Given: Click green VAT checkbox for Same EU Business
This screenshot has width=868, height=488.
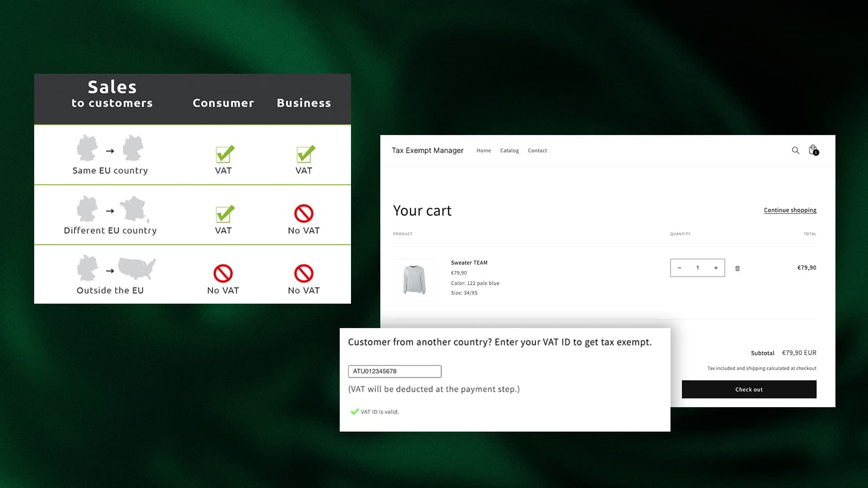Looking at the screenshot, I should tap(305, 154).
